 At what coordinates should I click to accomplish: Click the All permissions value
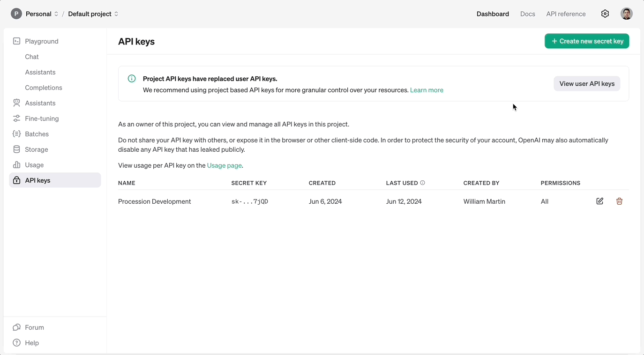[545, 201]
